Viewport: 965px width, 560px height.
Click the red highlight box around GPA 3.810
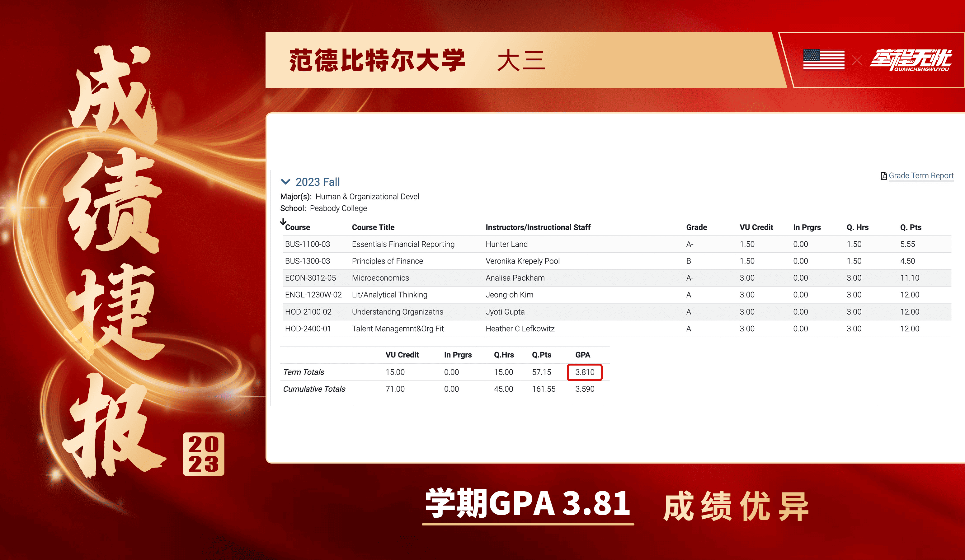click(585, 372)
